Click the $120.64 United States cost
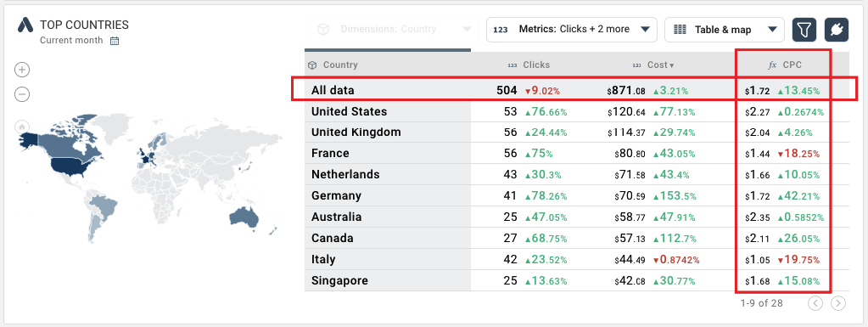Image resolution: width=868 pixels, height=327 pixels. 626,112
